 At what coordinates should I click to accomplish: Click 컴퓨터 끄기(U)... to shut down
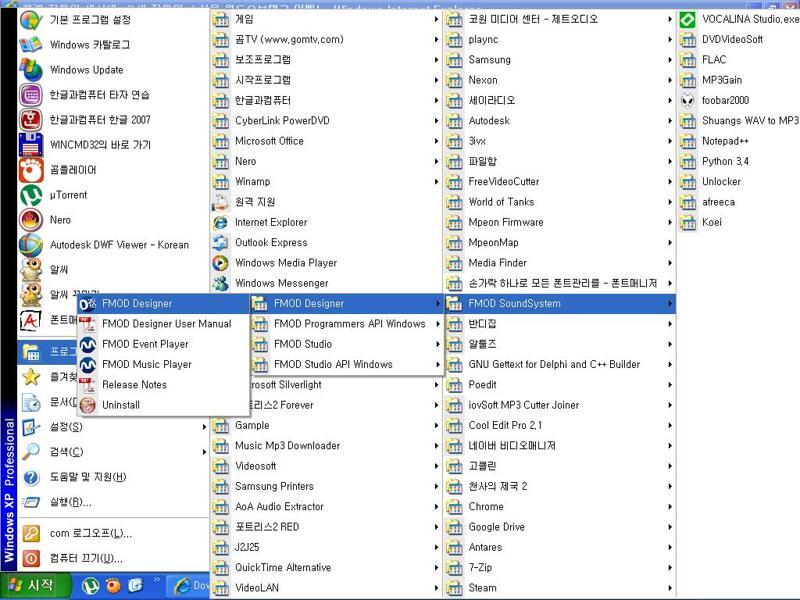coord(113,558)
